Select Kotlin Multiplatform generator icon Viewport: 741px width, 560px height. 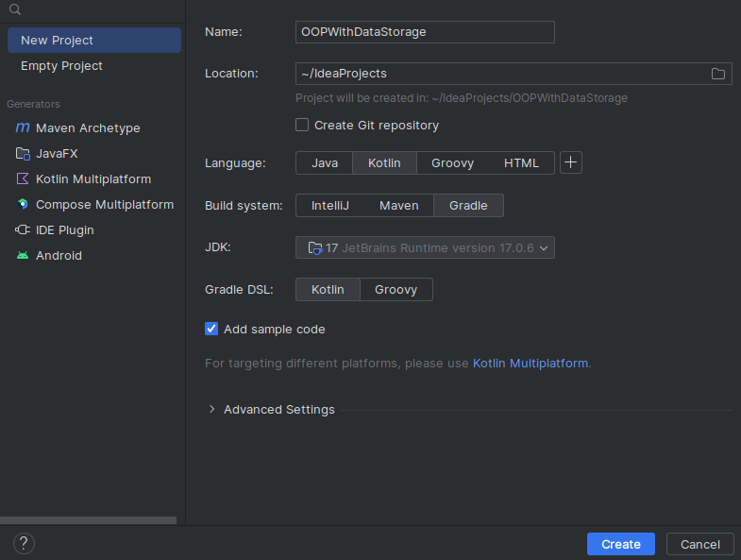23,178
